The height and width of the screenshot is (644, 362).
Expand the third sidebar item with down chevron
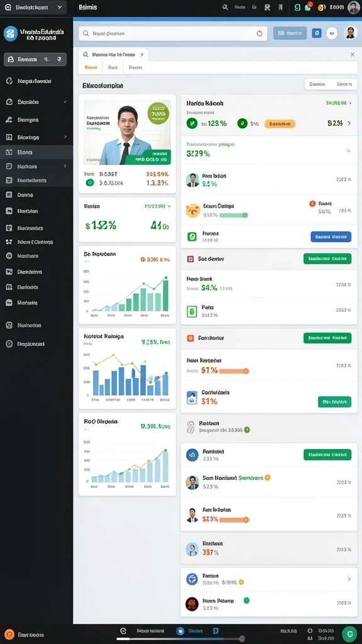point(36,102)
